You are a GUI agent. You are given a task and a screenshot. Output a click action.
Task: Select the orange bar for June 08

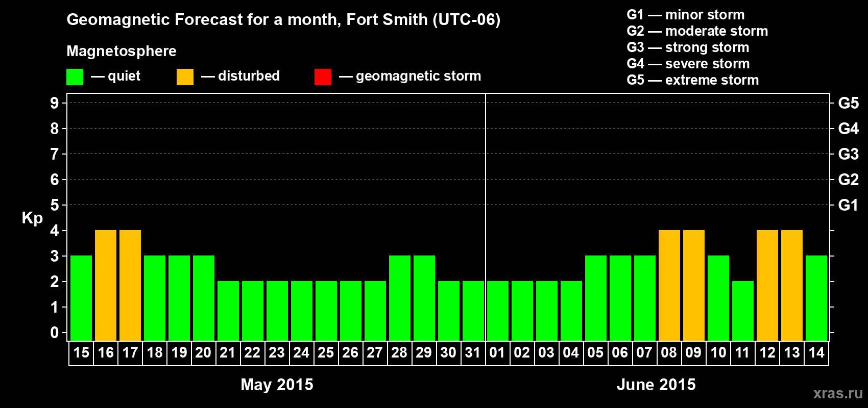tap(669, 285)
